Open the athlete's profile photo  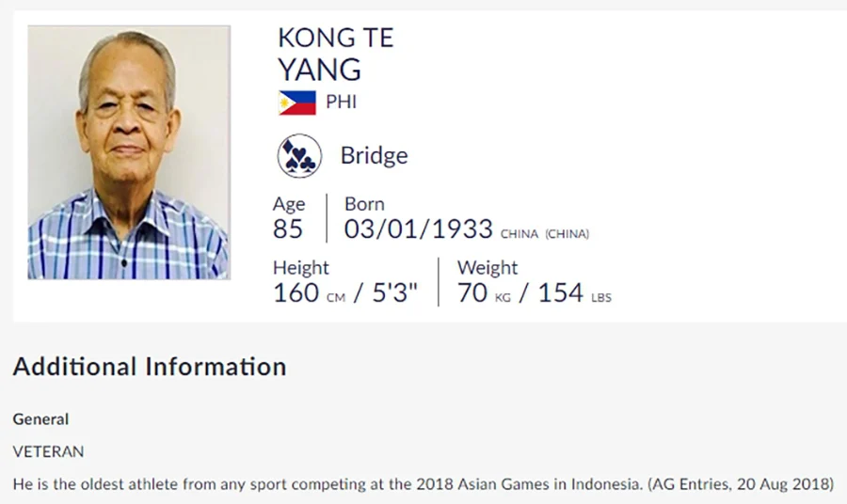pos(129,152)
